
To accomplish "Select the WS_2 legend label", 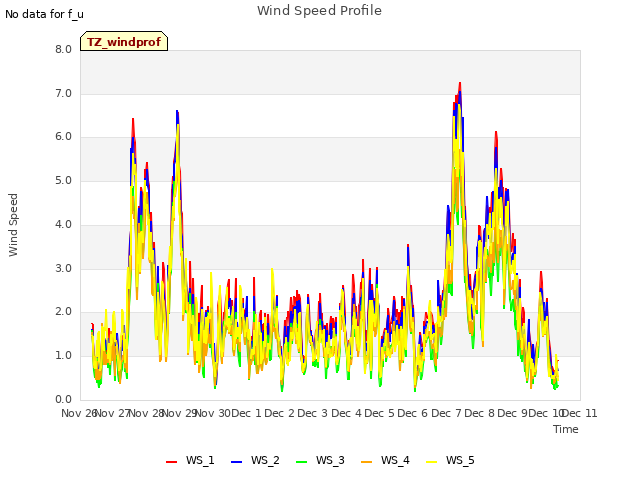I will coord(265,460).
